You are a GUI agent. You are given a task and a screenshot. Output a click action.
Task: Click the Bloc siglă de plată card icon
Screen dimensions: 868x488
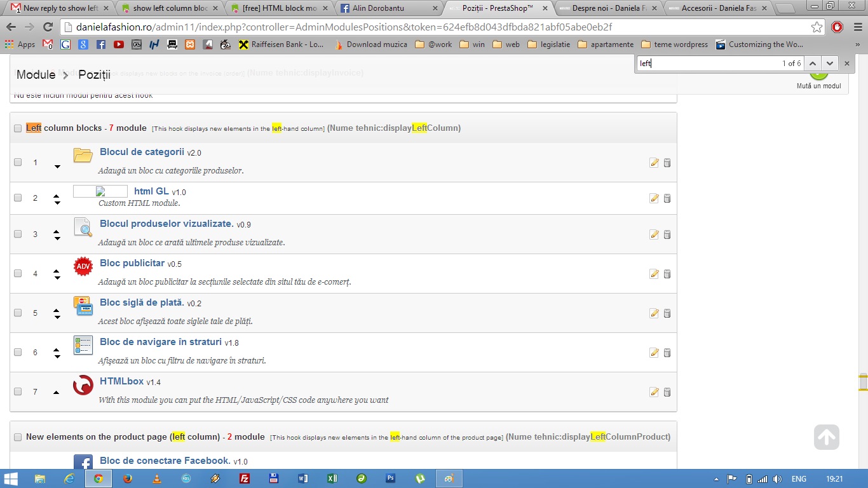83,306
